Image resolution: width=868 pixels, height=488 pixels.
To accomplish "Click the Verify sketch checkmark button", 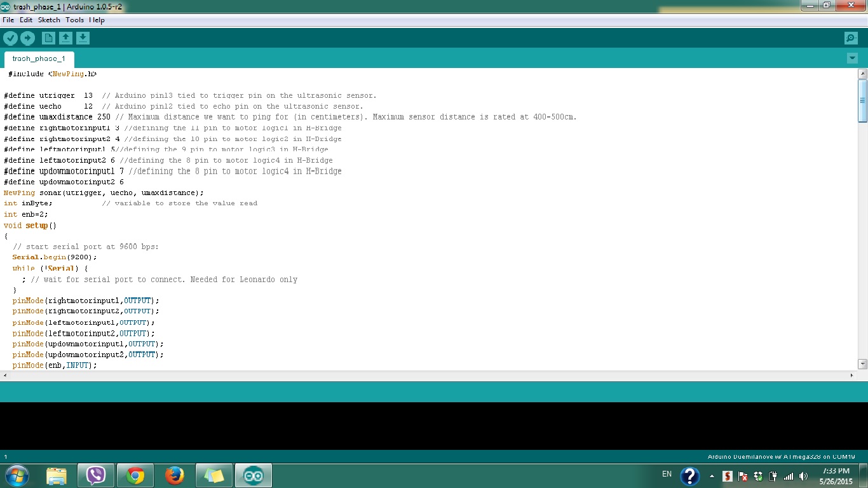I will tap(10, 38).
